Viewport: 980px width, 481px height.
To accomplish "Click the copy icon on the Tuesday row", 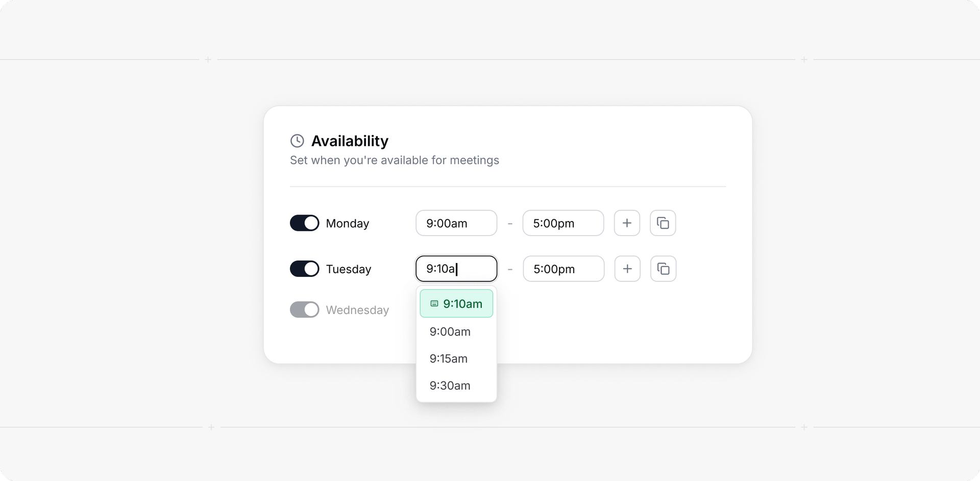I will [x=663, y=269].
